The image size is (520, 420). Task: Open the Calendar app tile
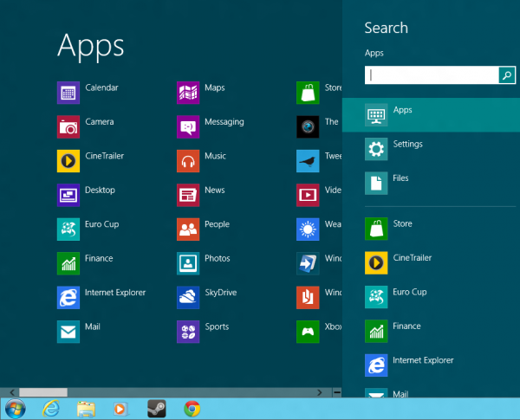(68, 93)
